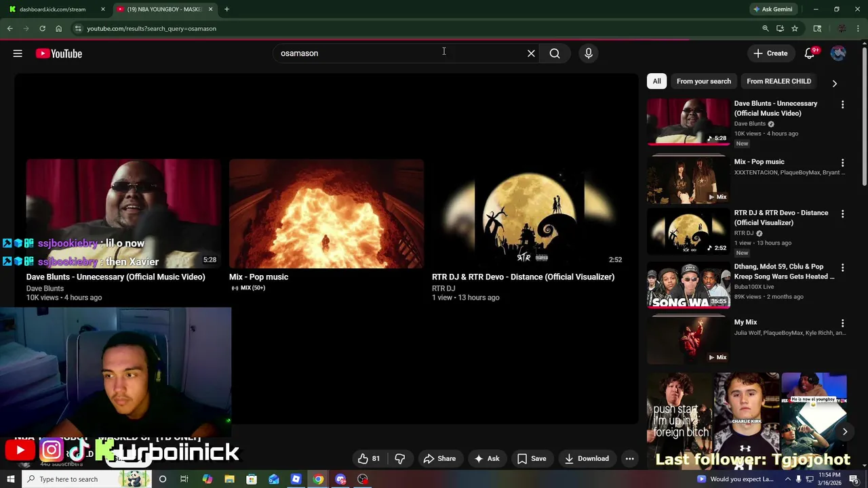Open Chrome zoom magnifier in address bar
This screenshot has height=488, width=868.
click(x=766, y=28)
